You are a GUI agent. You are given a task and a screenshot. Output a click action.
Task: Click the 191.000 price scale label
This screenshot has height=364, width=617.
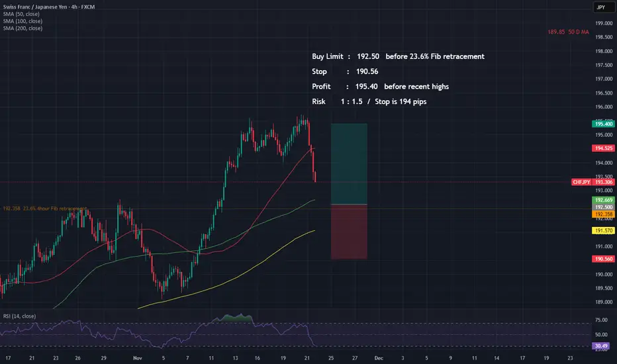tap(604, 247)
